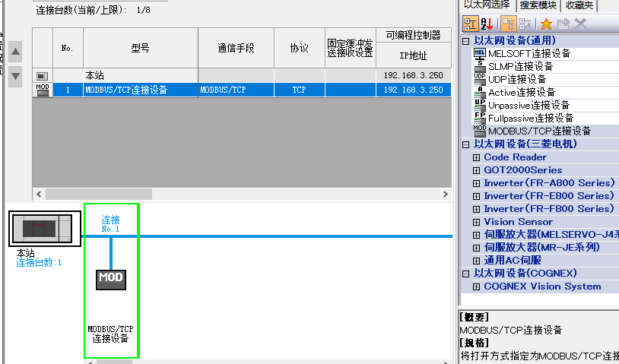This screenshot has height=364, width=619.
Task: Collapse the 以太网设备(通用) category
Action: point(466,40)
